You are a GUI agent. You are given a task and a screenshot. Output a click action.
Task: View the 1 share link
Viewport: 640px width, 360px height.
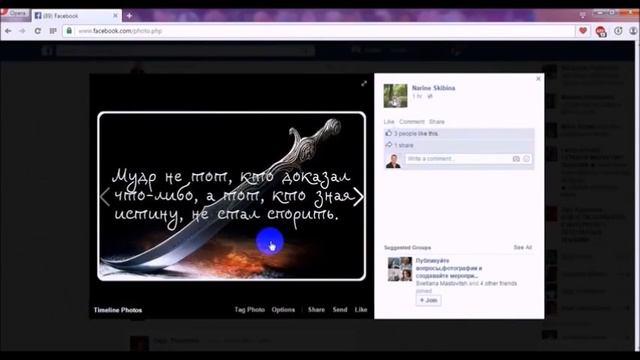tap(404, 145)
